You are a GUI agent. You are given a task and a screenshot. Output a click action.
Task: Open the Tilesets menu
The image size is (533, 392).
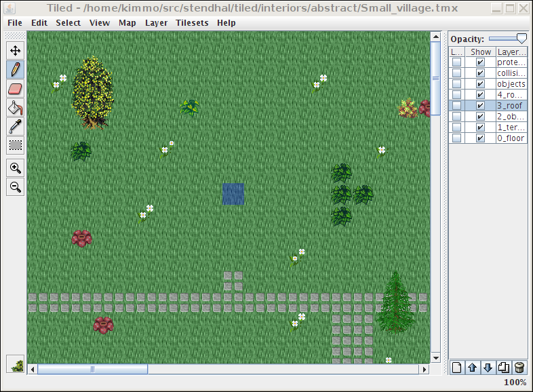click(192, 23)
